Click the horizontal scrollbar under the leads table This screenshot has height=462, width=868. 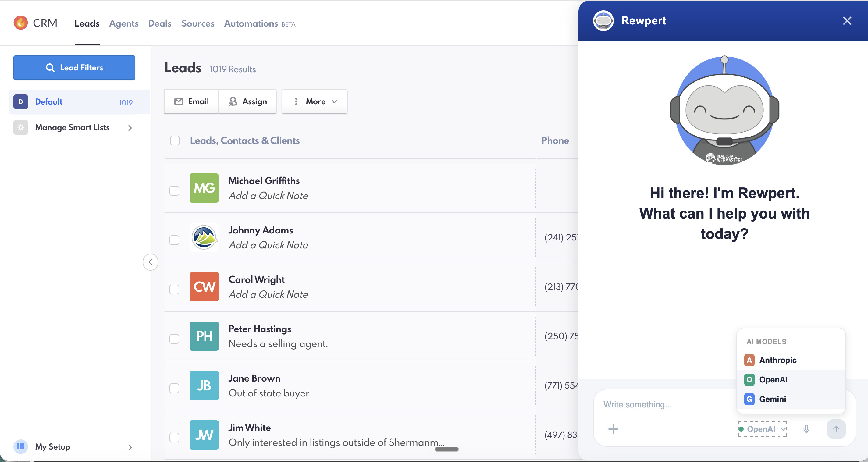click(447, 449)
